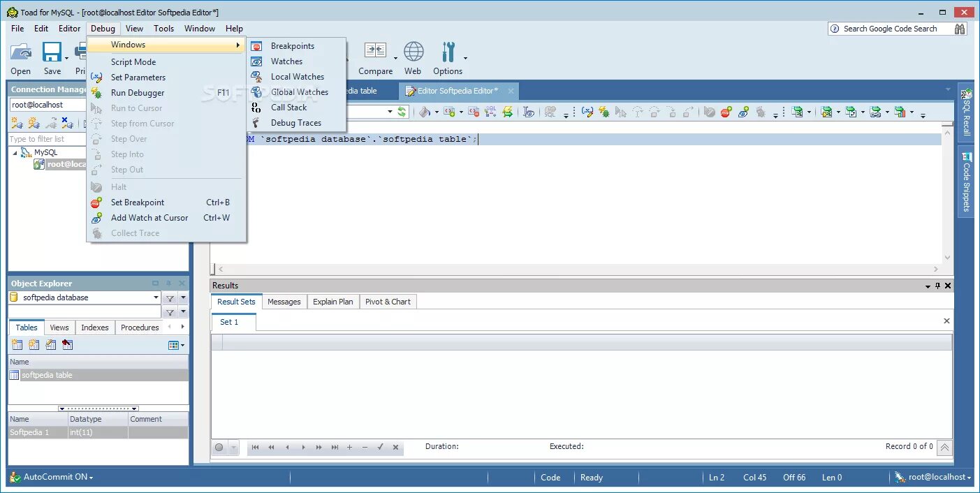Select Local Watches submenu item
980x493 pixels.
(x=297, y=77)
